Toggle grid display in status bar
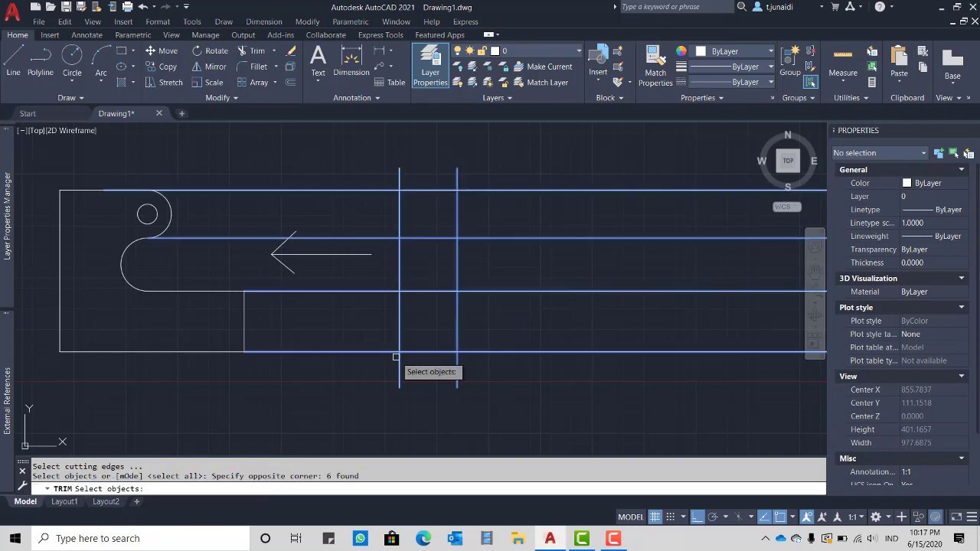This screenshot has height=551, width=980. tap(655, 517)
